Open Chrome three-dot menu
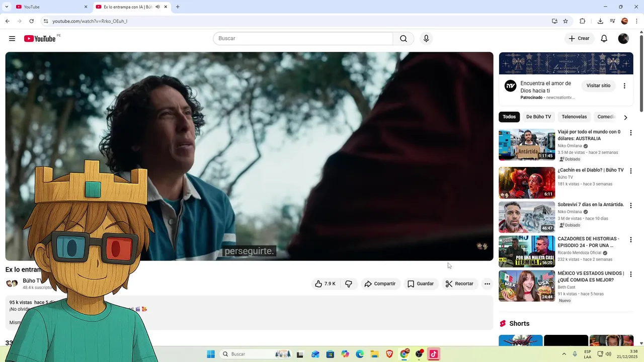The image size is (644, 362). (x=636, y=21)
